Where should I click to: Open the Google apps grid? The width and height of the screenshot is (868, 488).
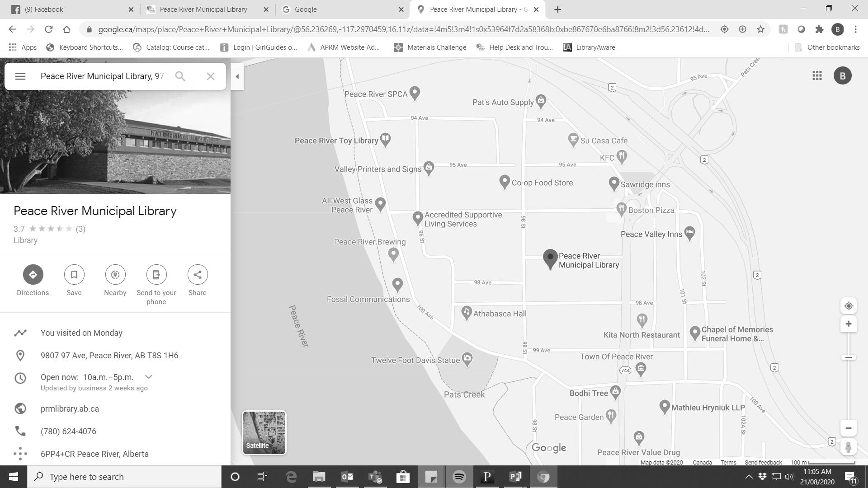click(817, 76)
